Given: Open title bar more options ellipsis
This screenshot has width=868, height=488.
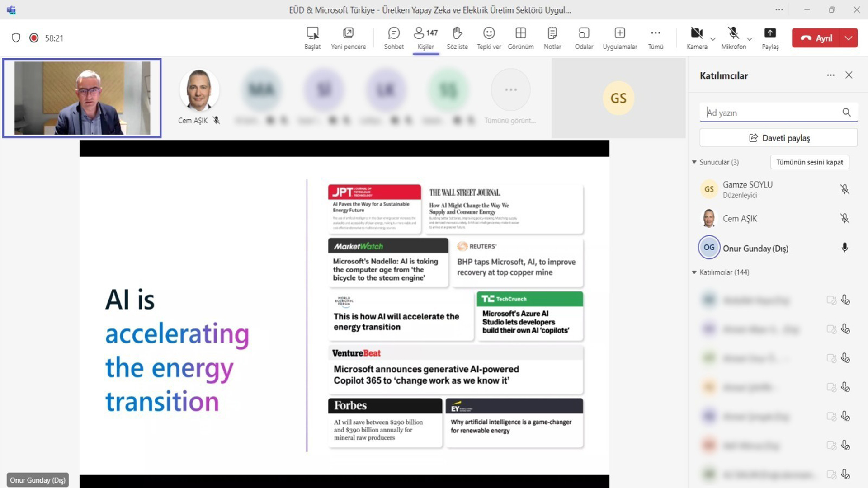Looking at the screenshot, I should click(x=779, y=9).
